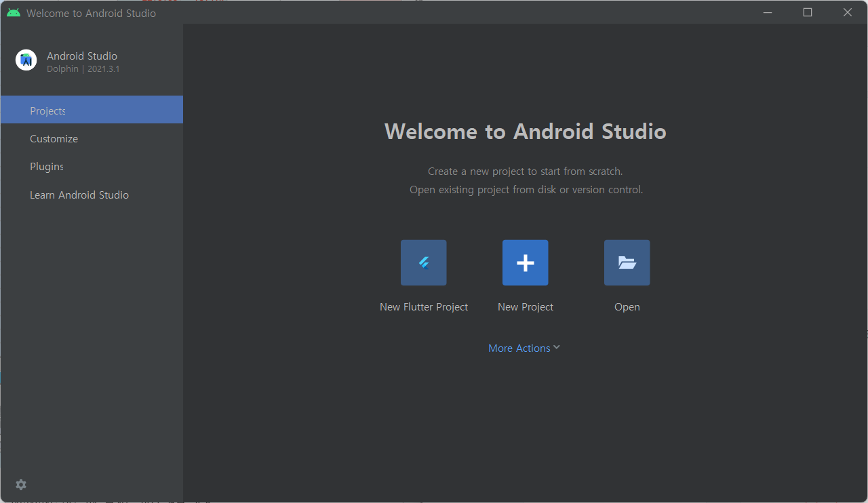The height and width of the screenshot is (503, 868).
Task: Minimize the Welcome window
Action: 768,12
